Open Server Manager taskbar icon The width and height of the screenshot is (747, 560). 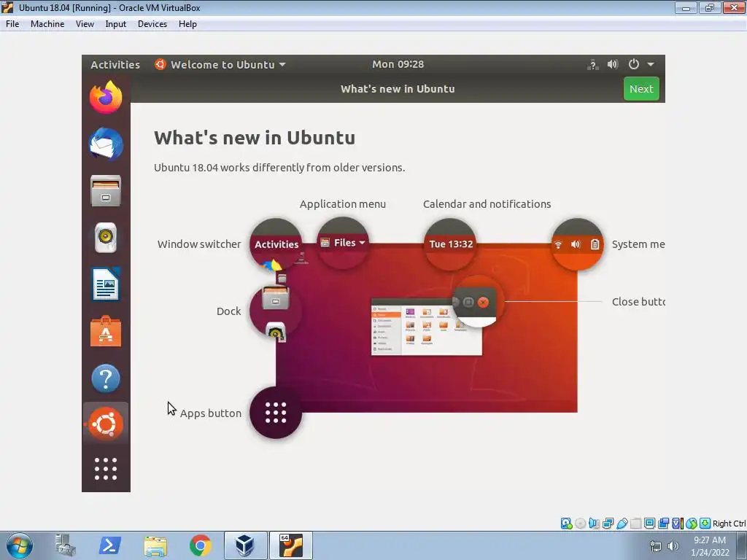pyautogui.click(x=65, y=545)
